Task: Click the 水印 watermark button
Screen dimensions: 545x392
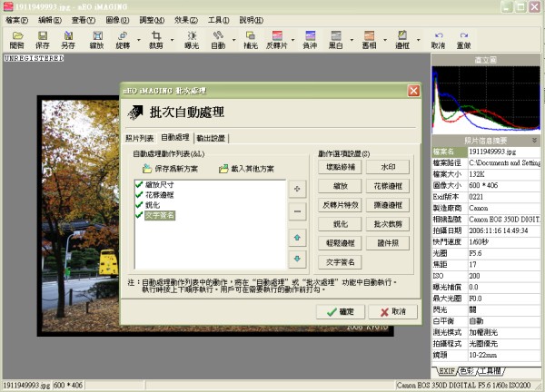Action: (388, 167)
